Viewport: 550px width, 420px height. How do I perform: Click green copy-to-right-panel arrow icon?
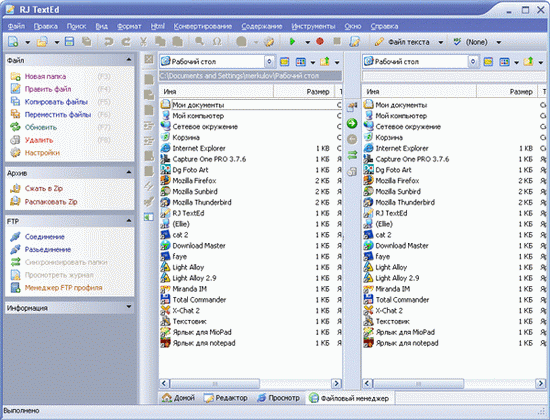(352, 124)
